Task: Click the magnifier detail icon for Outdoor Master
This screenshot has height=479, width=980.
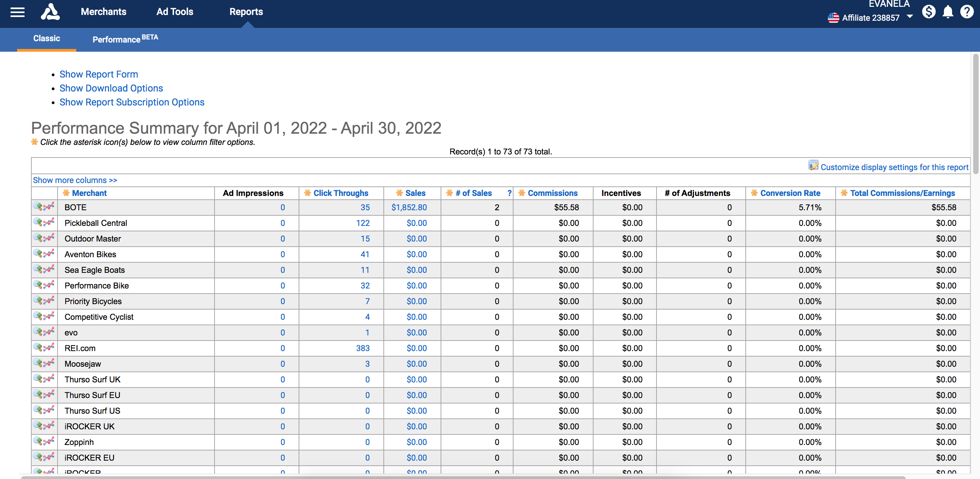Action: (x=38, y=237)
